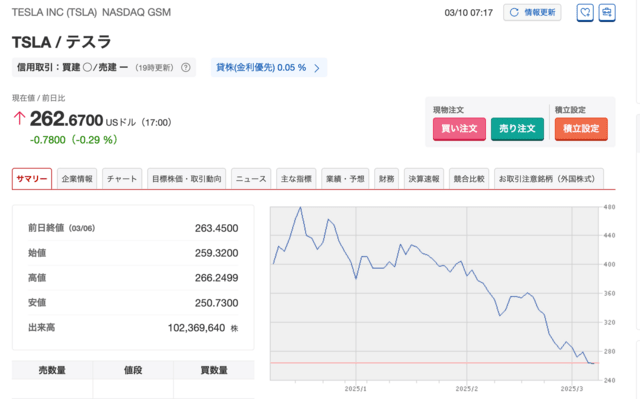The image size is (640, 399).
Task: Click the 売数量 column header
Action: 52,370
